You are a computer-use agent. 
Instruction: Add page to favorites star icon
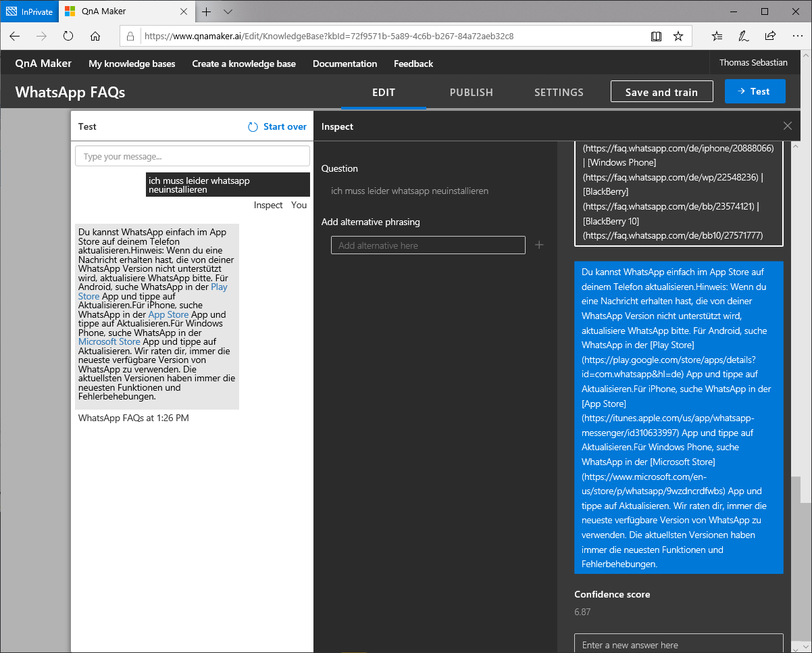point(678,36)
